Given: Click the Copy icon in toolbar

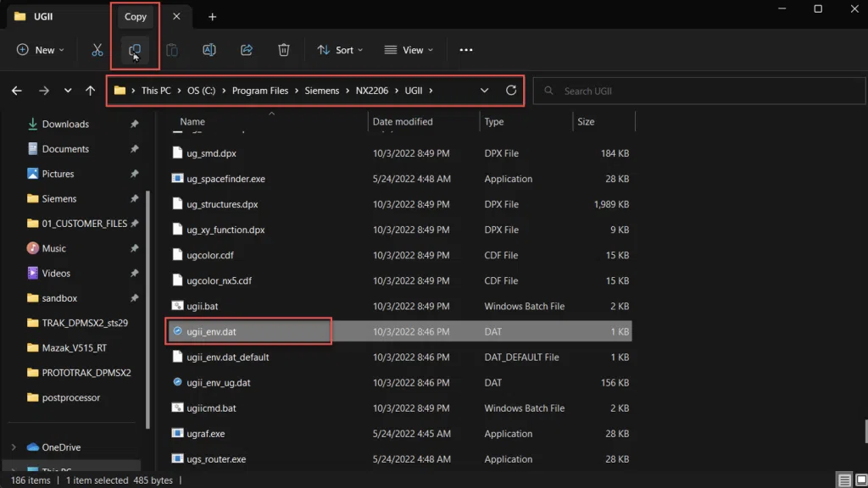Looking at the screenshot, I should tap(135, 50).
